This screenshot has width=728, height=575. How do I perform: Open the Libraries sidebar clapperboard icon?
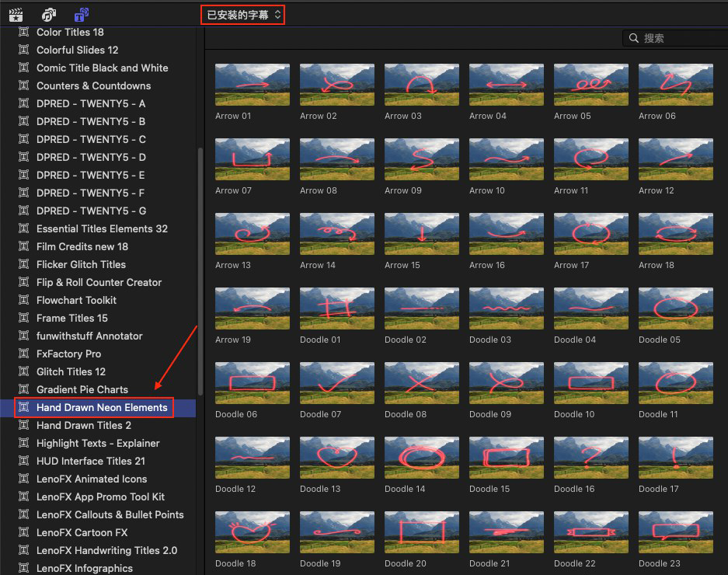pos(16,15)
